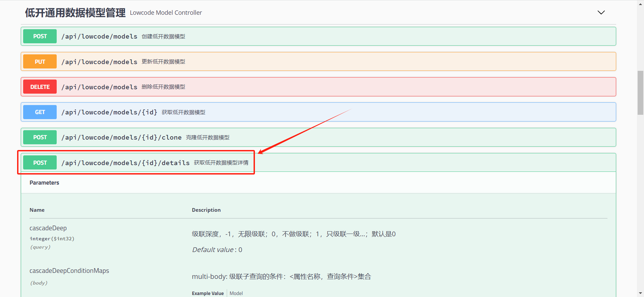Screen dimensions: 644x297
Task: Click the green POST badge for create model
Action: [x=40, y=36]
